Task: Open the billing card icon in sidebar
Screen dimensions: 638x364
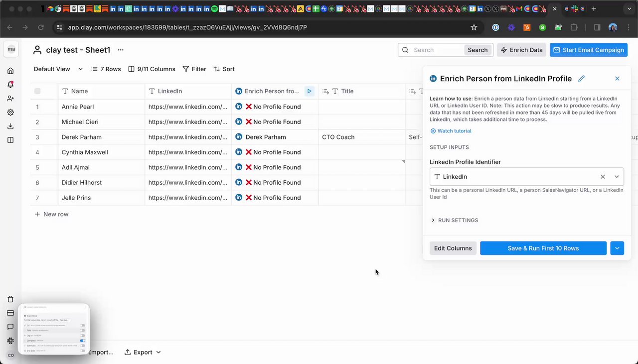Action: 10,313
